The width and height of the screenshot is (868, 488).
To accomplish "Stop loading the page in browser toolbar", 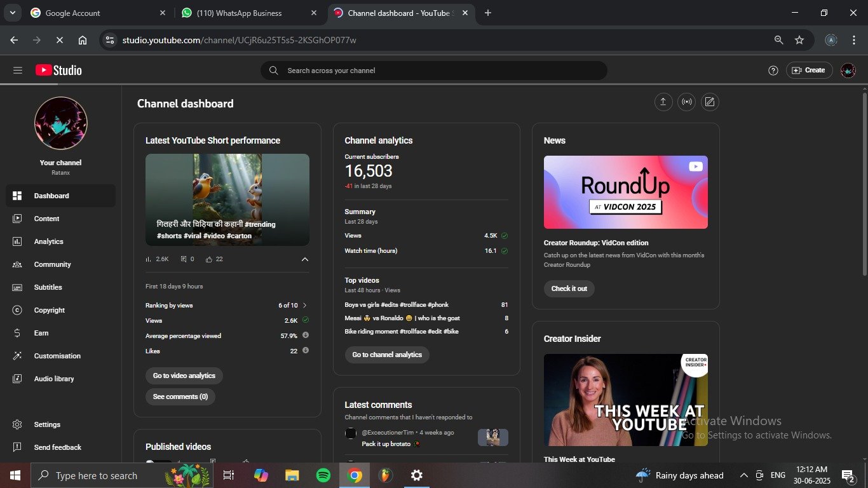I will tap(58, 40).
